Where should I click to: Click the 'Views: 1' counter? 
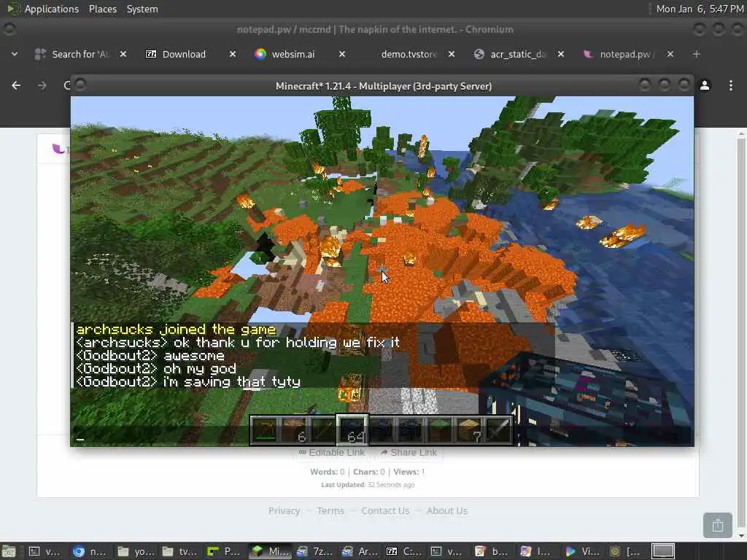click(409, 472)
